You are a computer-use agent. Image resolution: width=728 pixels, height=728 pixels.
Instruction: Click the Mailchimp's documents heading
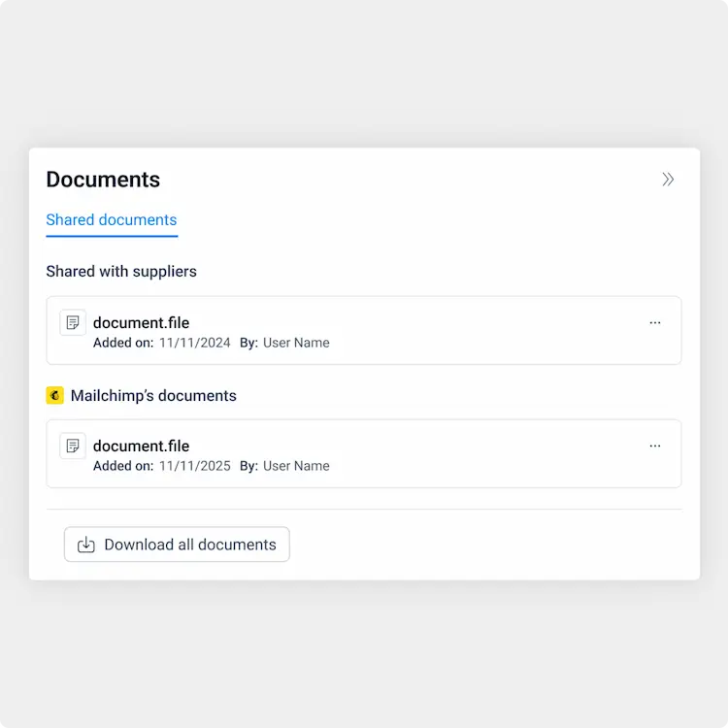point(153,396)
